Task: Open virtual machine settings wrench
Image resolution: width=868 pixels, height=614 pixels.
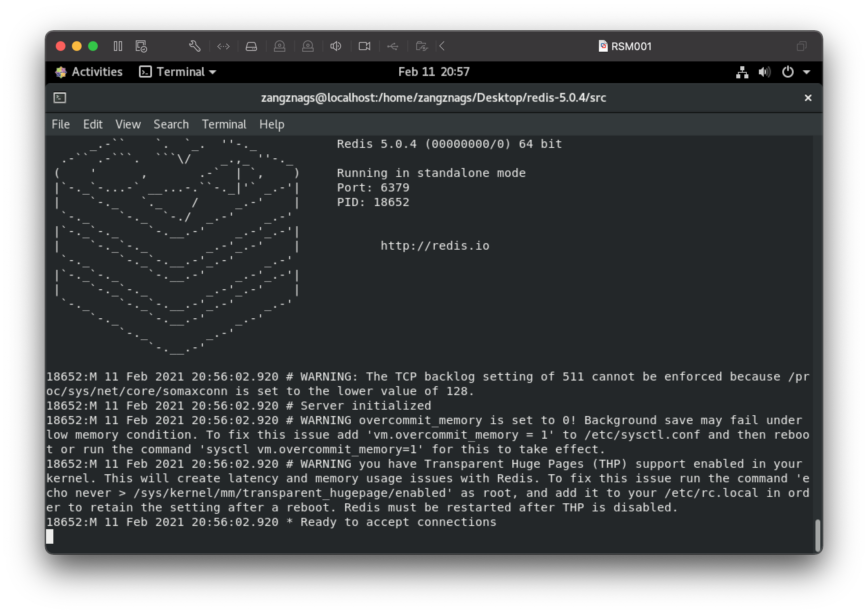Action: click(195, 46)
